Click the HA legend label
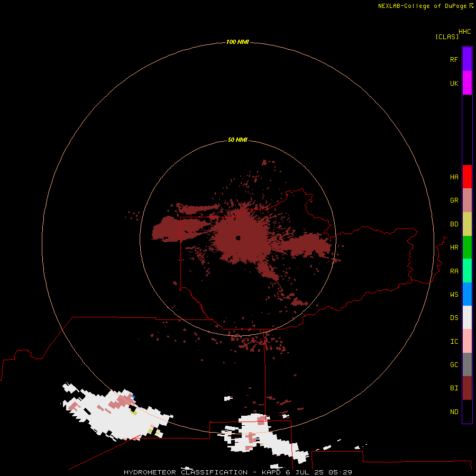This screenshot has width=476, height=476. (x=454, y=177)
